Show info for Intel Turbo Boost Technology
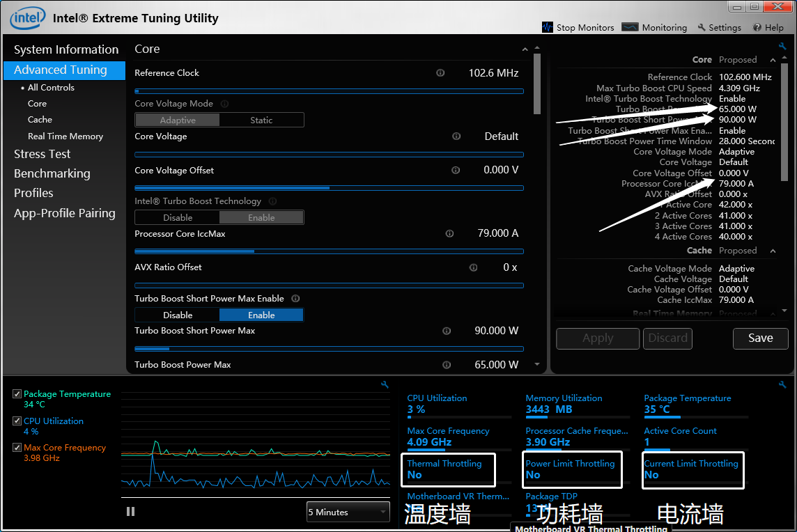This screenshot has height=532, width=797. click(272, 201)
